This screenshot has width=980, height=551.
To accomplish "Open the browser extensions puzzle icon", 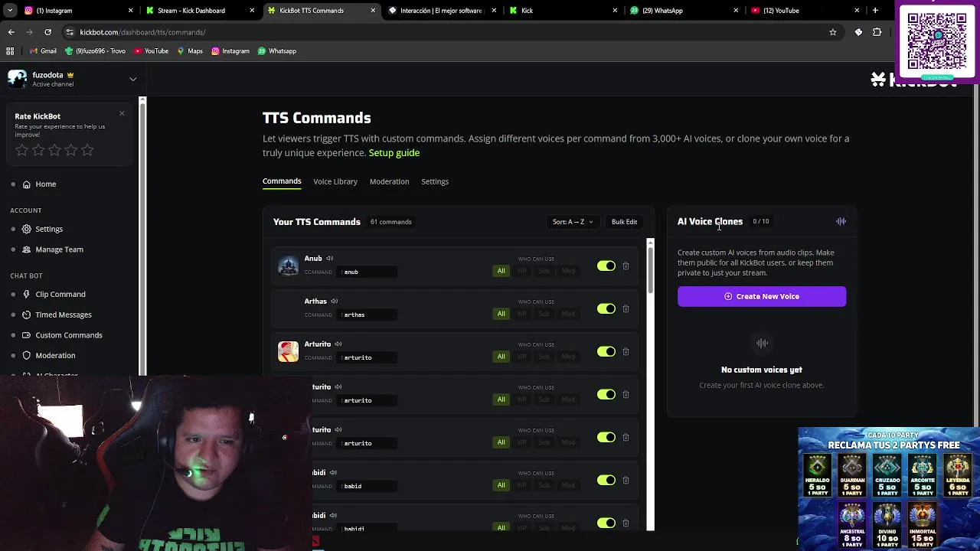I will (877, 32).
